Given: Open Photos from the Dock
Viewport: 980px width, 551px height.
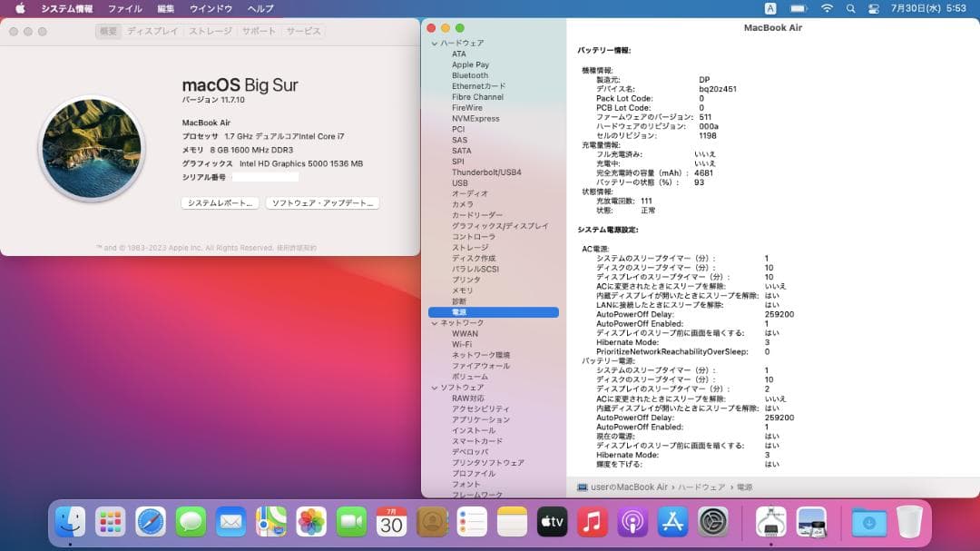Looking at the screenshot, I should click(310, 523).
